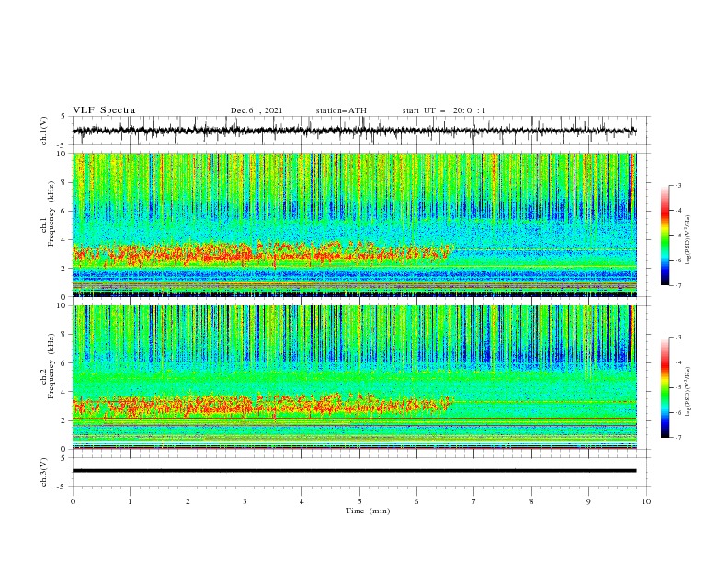Click the ch.1 'Frequency (kHz)' axis label

(51, 212)
